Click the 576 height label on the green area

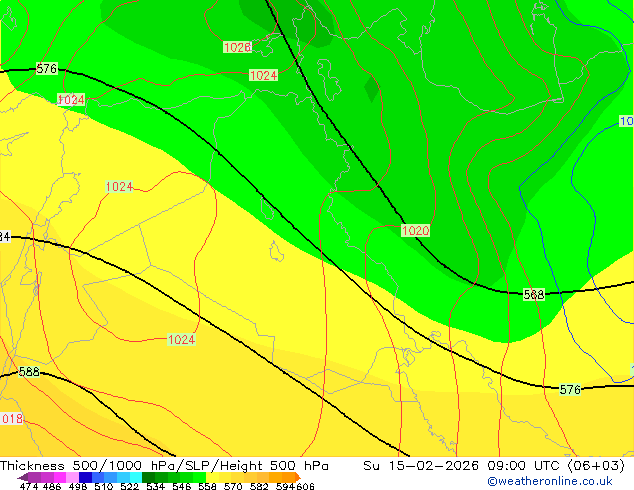click(x=46, y=68)
